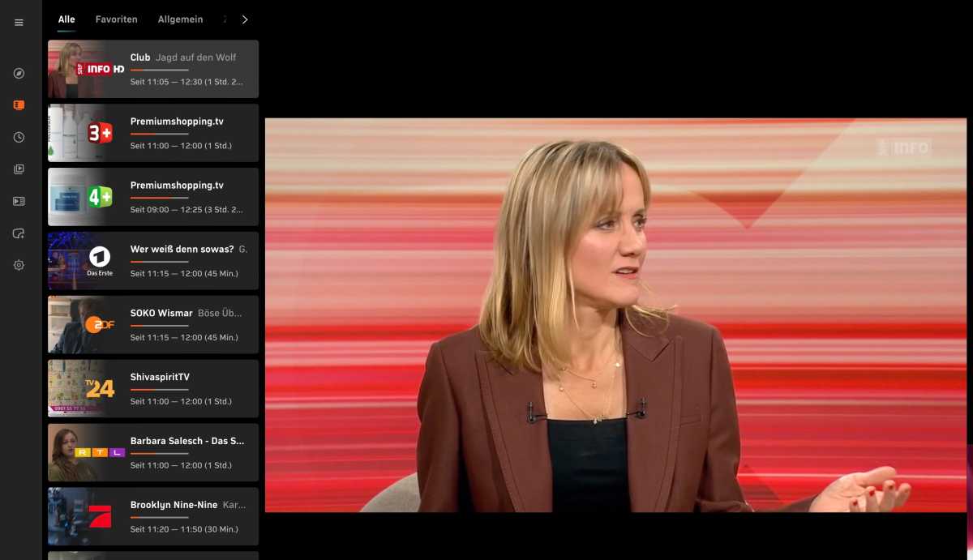This screenshot has height=560, width=973.
Task: Open the compass Discover section
Action: [x=19, y=74]
